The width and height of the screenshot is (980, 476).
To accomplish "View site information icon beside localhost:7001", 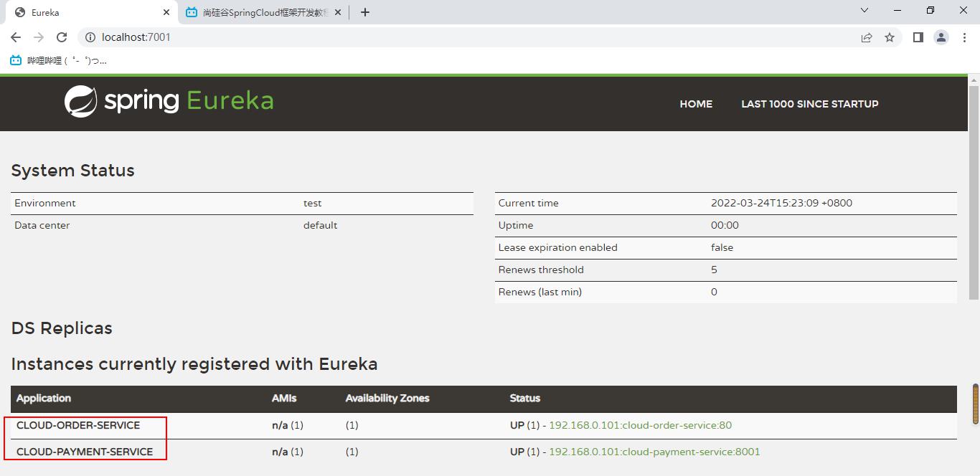I will pos(90,37).
